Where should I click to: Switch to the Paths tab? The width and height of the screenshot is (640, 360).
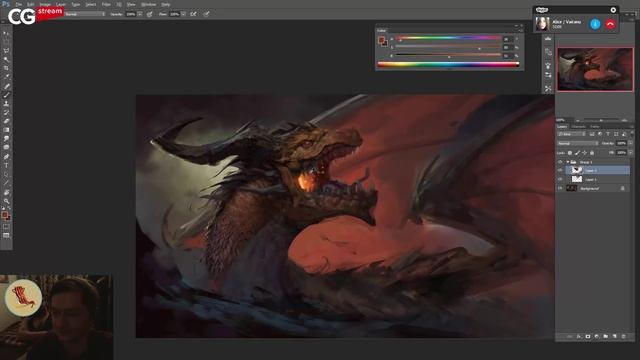595,127
